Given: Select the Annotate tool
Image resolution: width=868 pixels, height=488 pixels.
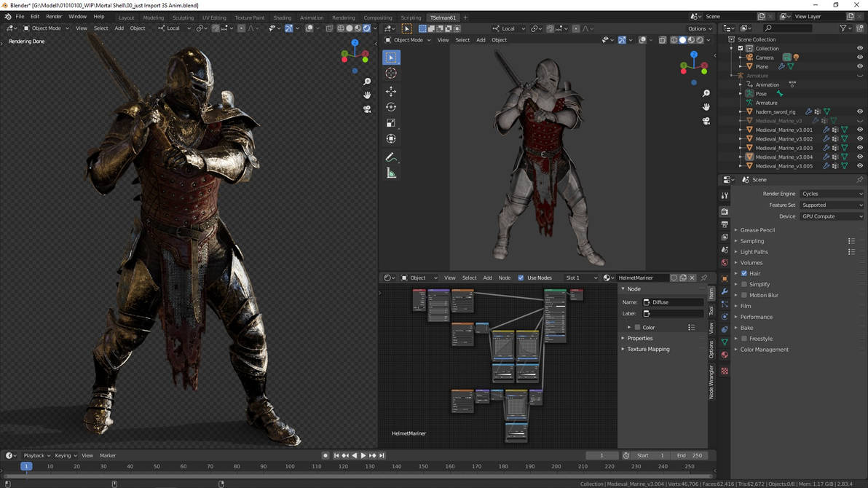Looking at the screenshot, I should pyautogui.click(x=391, y=157).
